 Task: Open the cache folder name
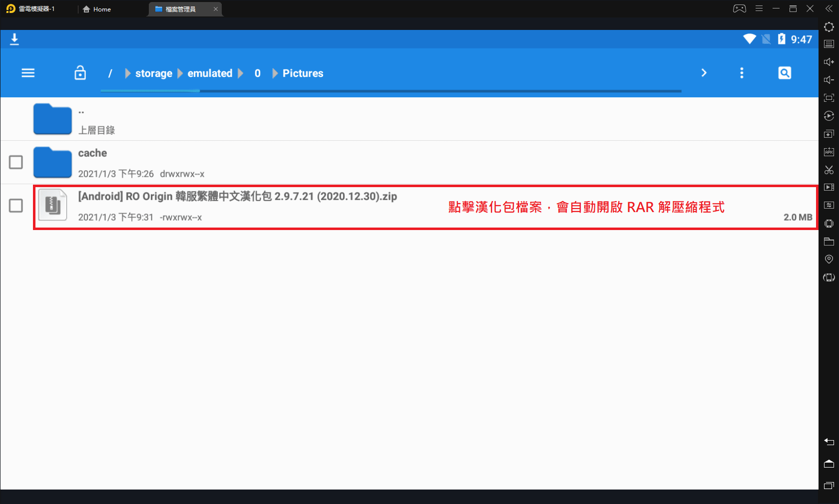click(x=92, y=153)
